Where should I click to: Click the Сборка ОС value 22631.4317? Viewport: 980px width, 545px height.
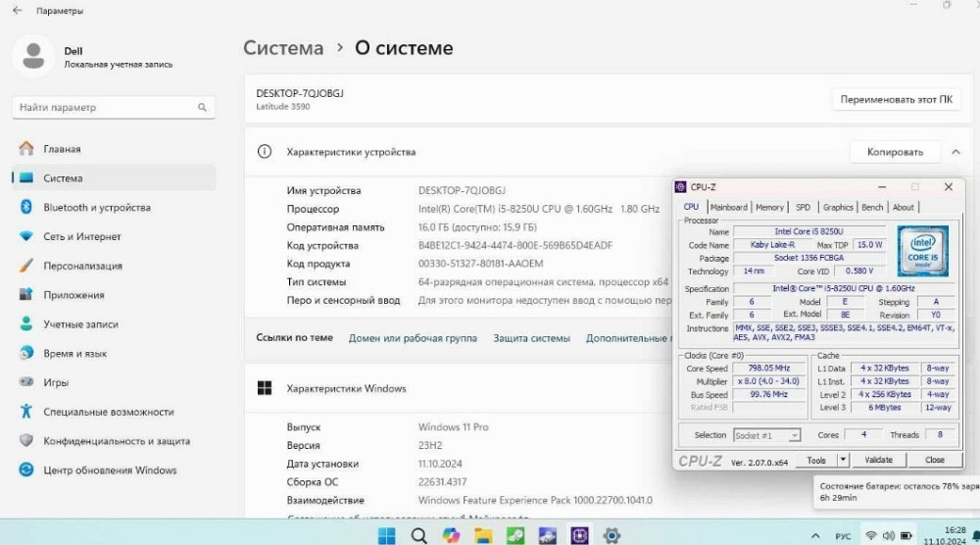click(442, 482)
